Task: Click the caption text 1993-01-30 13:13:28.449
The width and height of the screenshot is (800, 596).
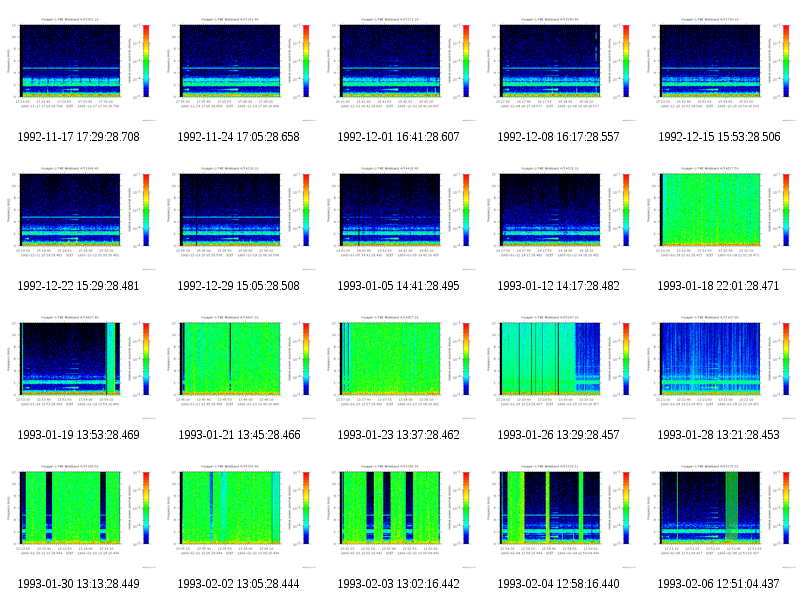Action: 79,584
